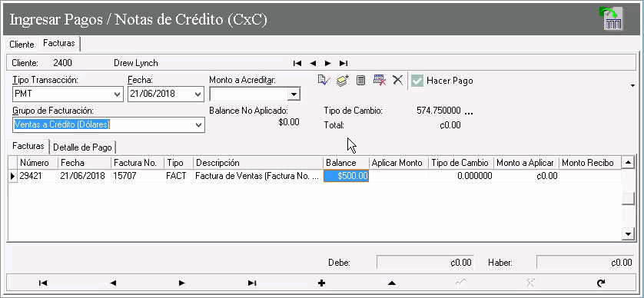
Task: Go to first client with top navigator
Action: coord(297,63)
